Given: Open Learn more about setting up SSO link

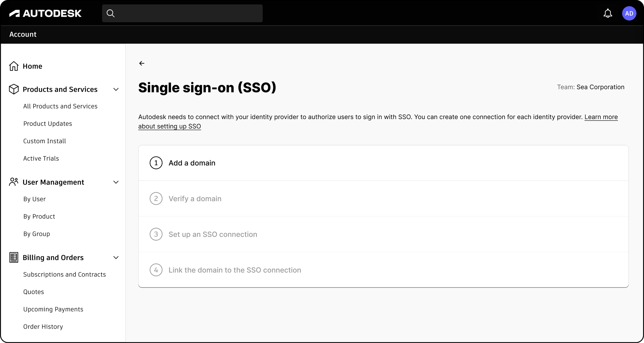Looking at the screenshot, I should [x=601, y=117].
